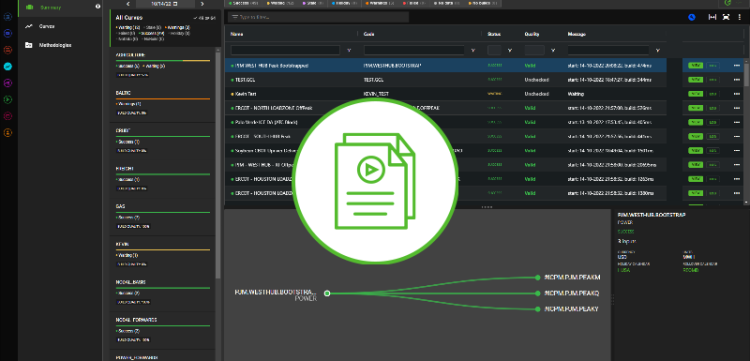Click the ERCOT green progress bar
750x361 pixels.
(x=163, y=136)
